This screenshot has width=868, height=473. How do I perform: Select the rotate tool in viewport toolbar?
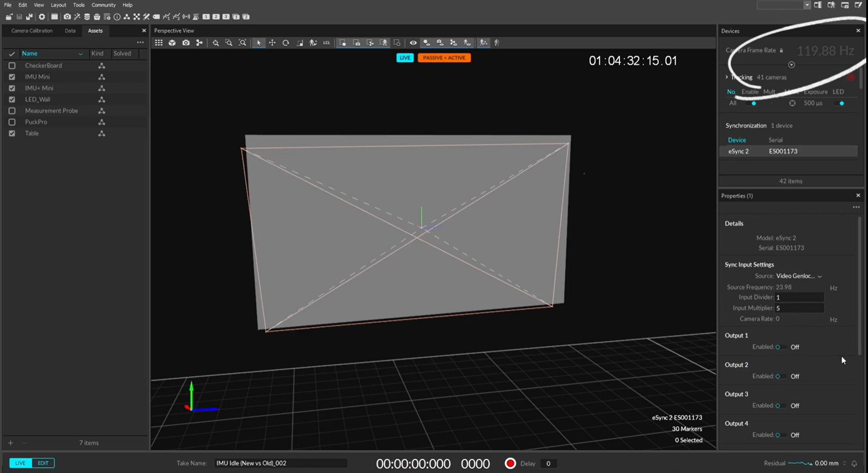tap(286, 43)
